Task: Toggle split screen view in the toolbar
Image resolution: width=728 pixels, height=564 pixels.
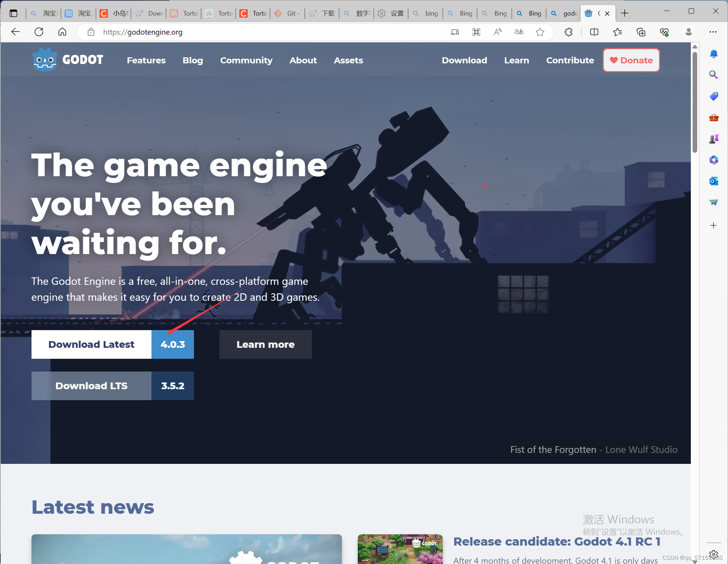Action: 594,32
